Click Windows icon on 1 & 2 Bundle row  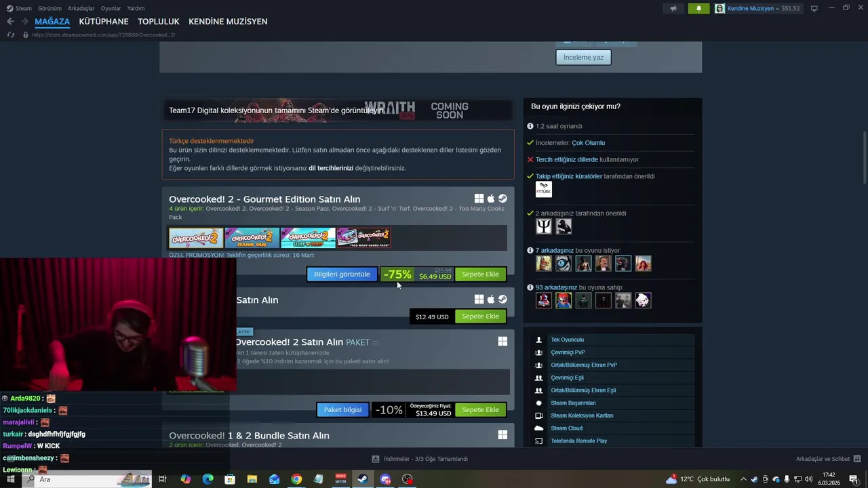pyautogui.click(x=502, y=435)
